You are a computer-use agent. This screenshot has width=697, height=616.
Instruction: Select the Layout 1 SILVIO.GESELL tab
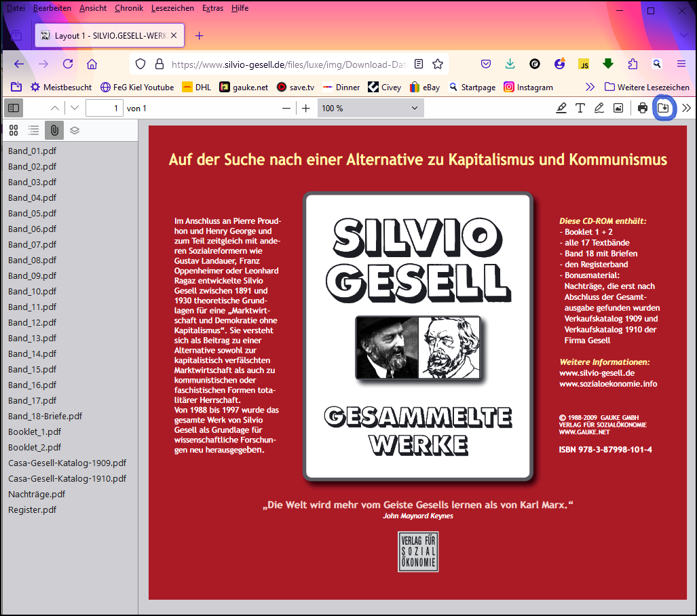point(110,35)
